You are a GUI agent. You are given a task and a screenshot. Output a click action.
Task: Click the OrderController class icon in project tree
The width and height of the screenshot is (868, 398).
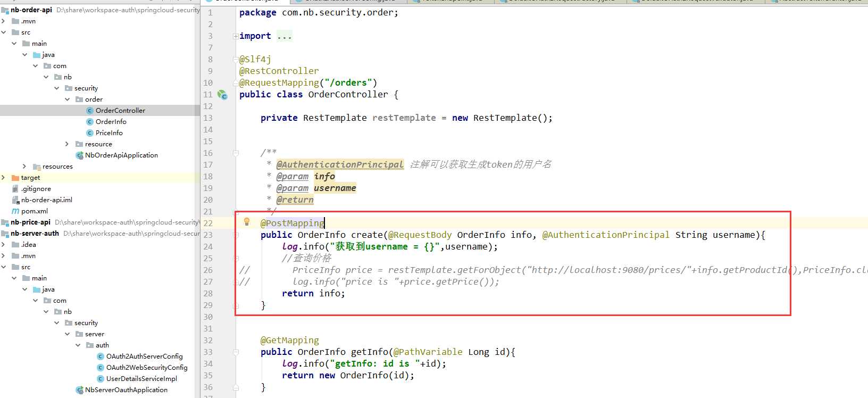(x=90, y=111)
